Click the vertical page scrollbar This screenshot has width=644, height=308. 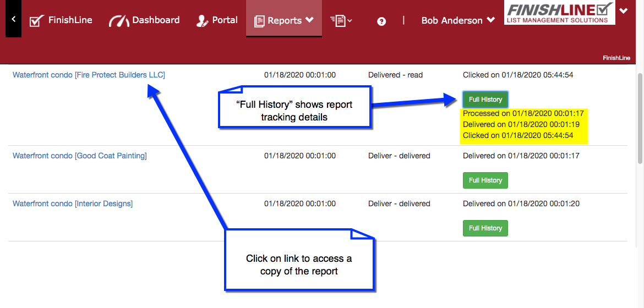[x=640, y=118]
